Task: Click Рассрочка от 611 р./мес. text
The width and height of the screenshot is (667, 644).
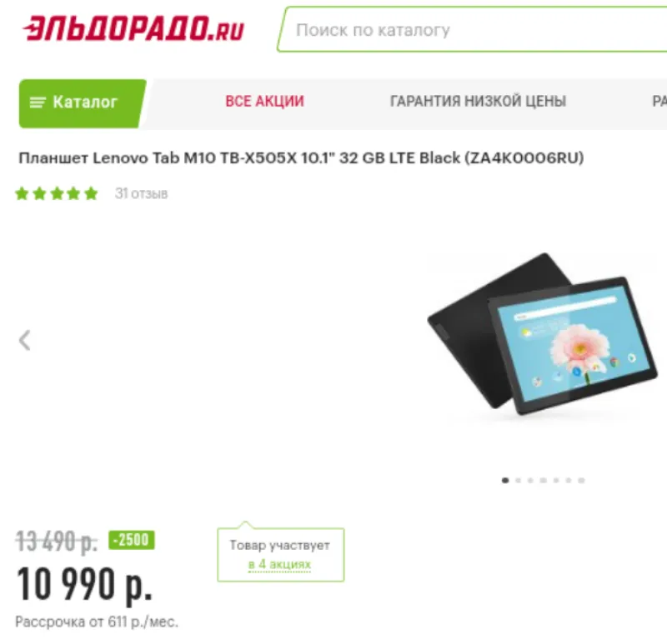Action: pos(97,622)
